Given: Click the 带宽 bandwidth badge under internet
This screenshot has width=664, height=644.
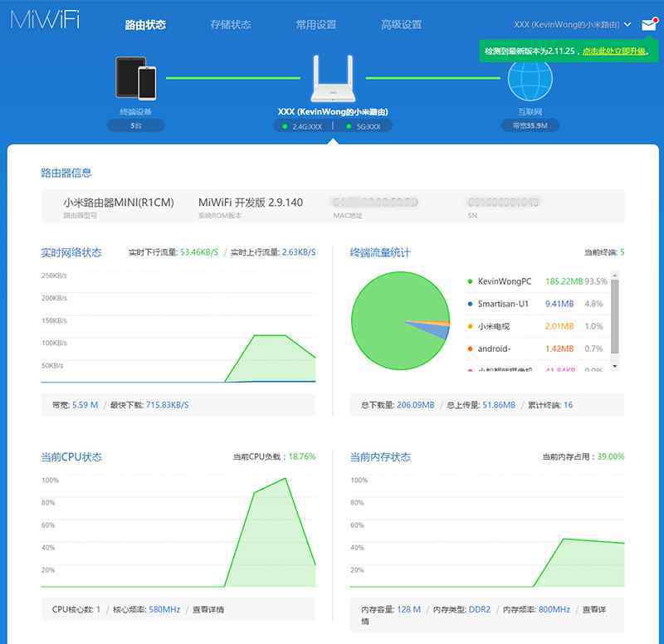Looking at the screenshot, I should [x=530, y=126].
